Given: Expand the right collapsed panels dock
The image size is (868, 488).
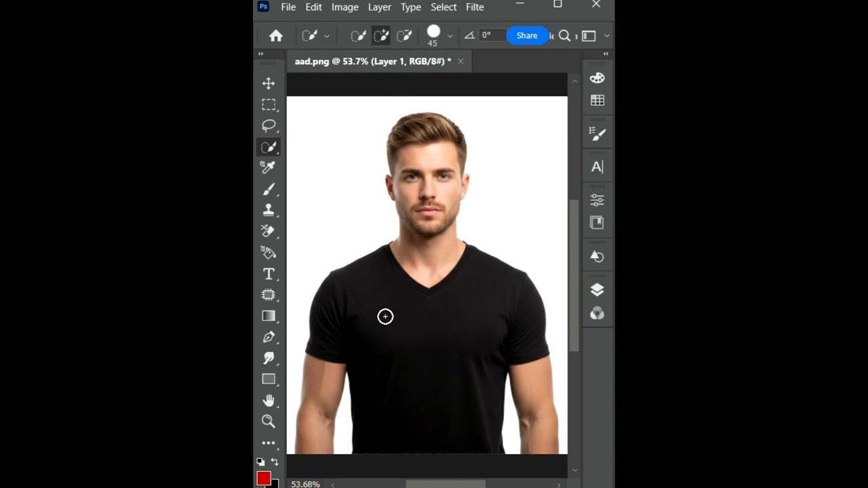Looking at the screenshot, I should tap(606, 54).
